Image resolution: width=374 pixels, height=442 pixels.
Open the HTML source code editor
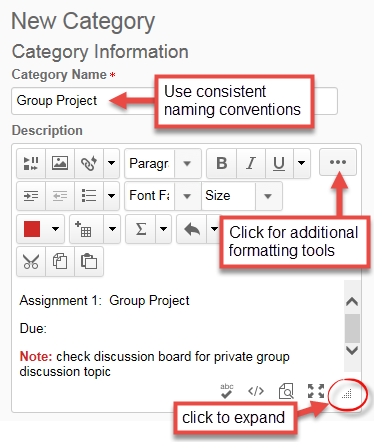click(256, 391)
